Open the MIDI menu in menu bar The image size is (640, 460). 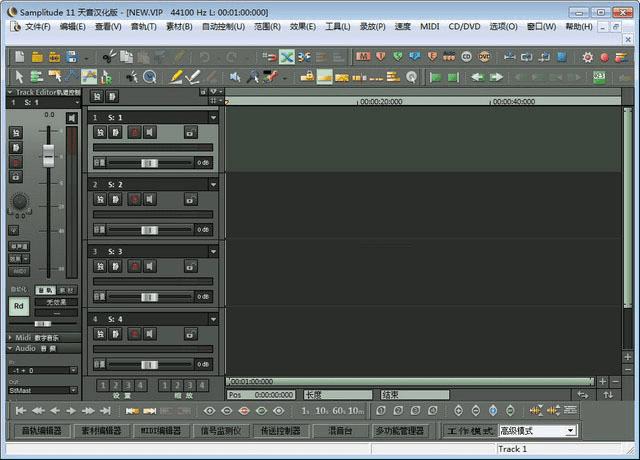coord(429,26)
